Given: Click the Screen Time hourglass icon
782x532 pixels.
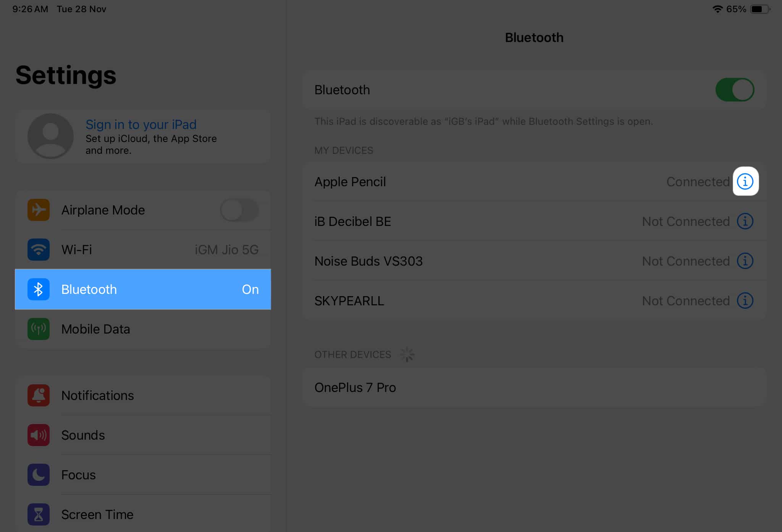Looking at the screenshot, I should 39,514.
